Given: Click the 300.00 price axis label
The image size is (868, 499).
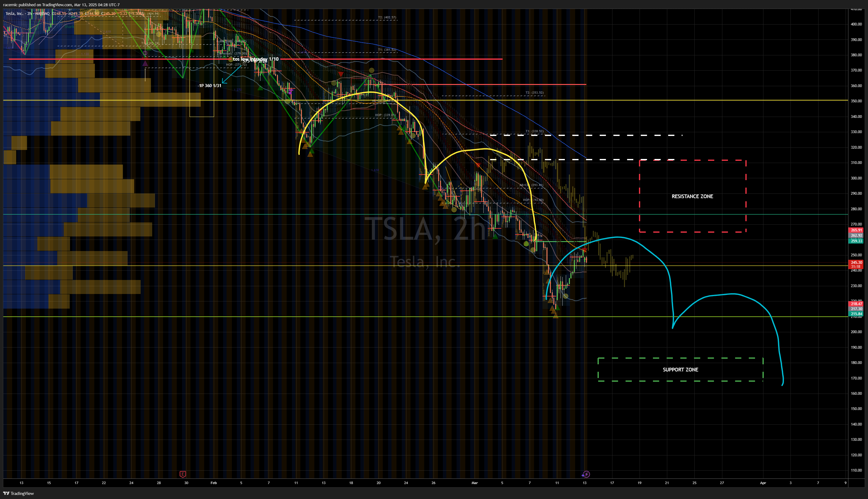Looking at the screenshot, I should click(856, 178).
